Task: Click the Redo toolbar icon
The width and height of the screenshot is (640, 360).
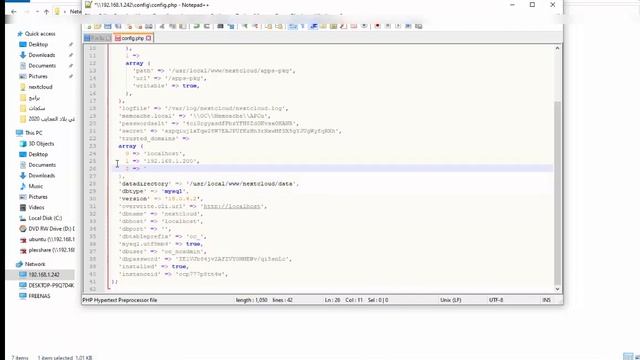Action: (207, 26)
